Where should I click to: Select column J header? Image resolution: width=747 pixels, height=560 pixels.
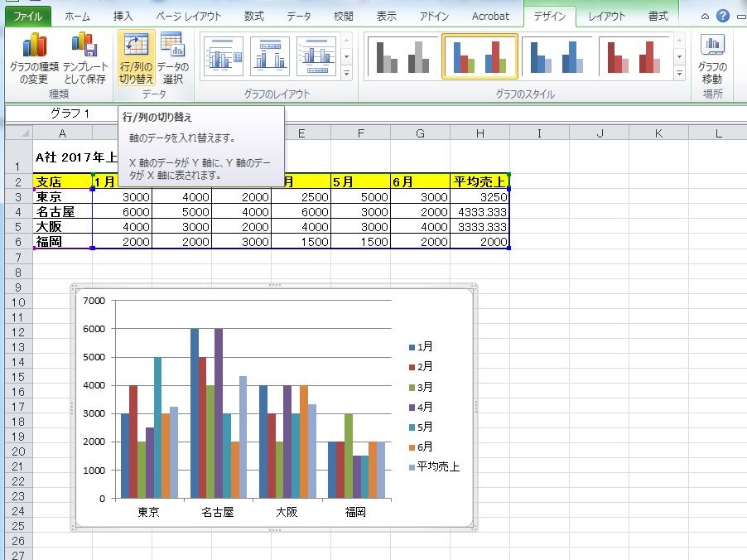(599, 133)
